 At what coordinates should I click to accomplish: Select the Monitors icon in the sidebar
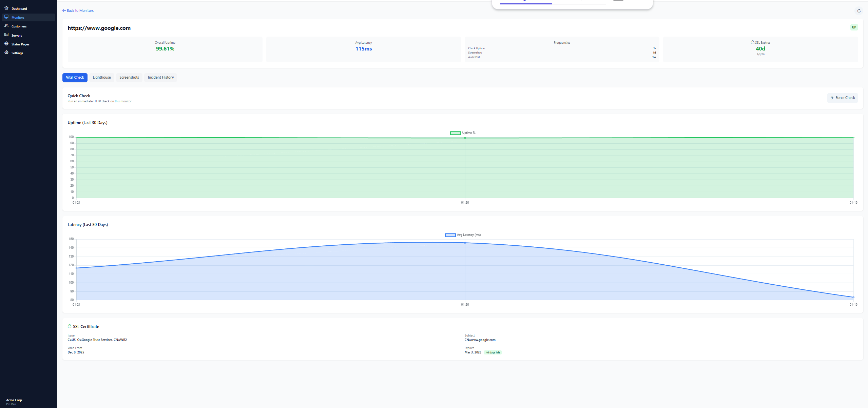click(x=6, y=17)
